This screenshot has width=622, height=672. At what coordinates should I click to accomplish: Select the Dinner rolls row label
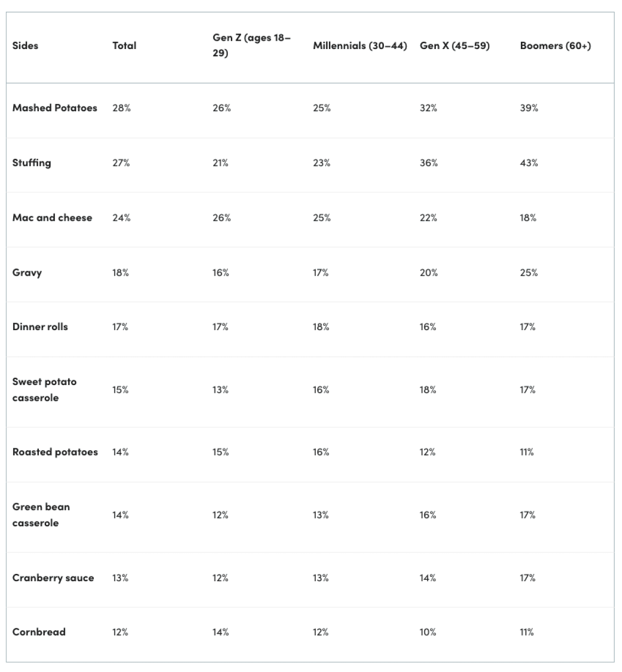click(40, 327)
